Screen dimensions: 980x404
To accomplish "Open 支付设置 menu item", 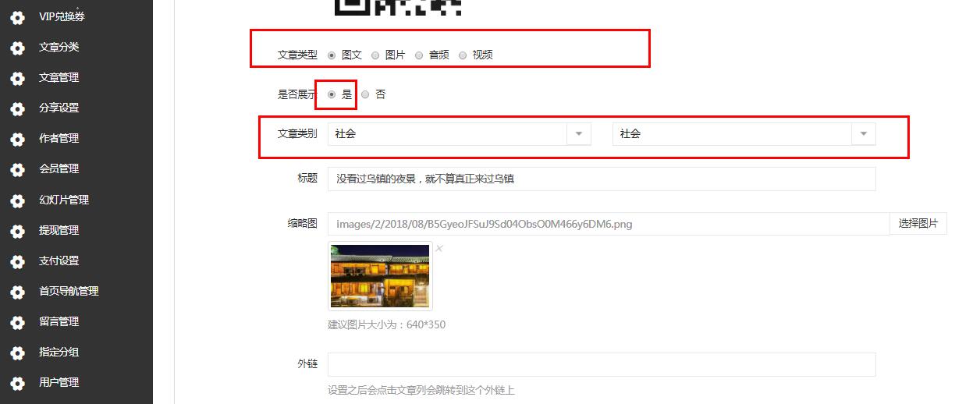I will point(59,260).
